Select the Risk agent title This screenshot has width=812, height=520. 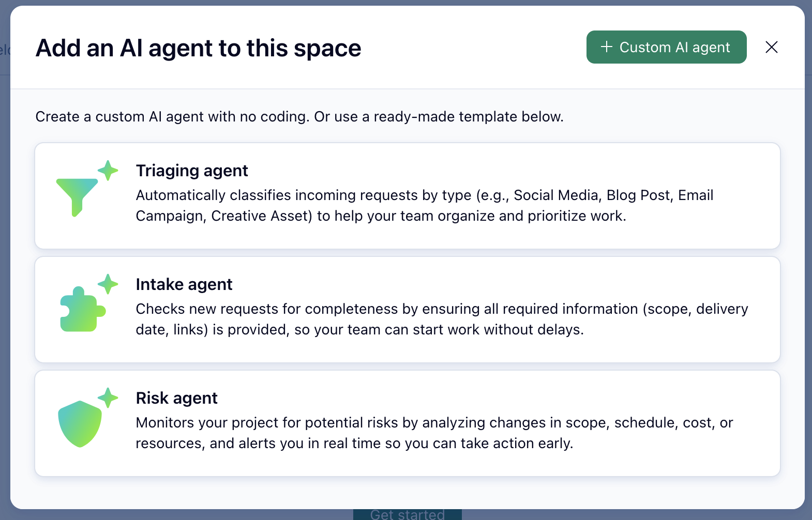pos(176,398)
